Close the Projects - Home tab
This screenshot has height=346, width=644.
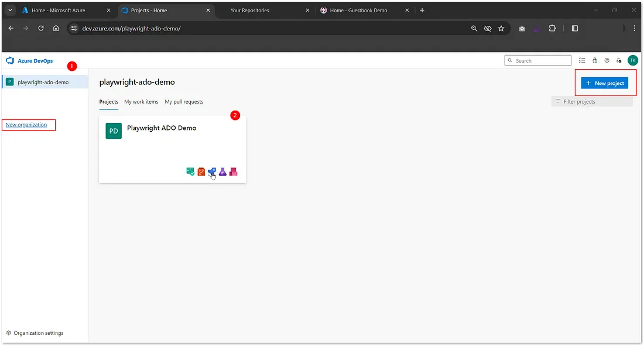tap(208, 11)
